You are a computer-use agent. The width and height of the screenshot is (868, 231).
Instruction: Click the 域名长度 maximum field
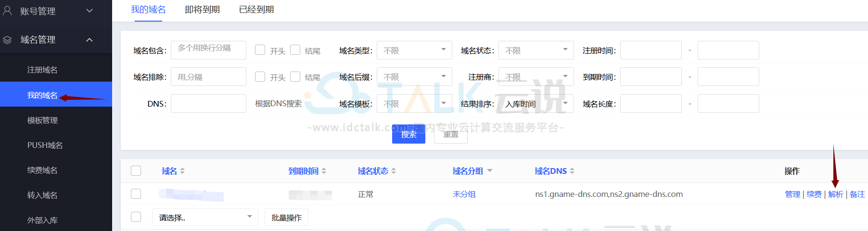tap(728, 104)
